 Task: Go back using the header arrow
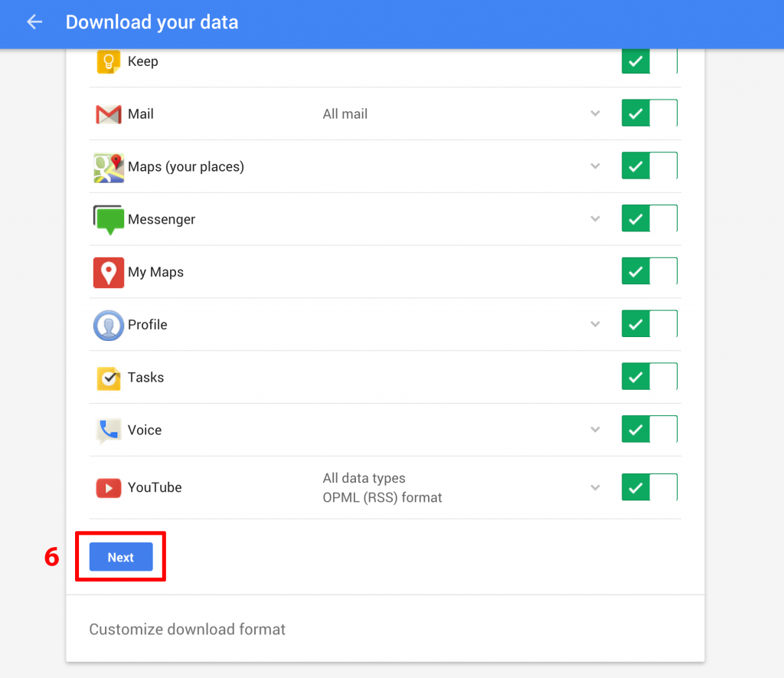pos(34,22)
